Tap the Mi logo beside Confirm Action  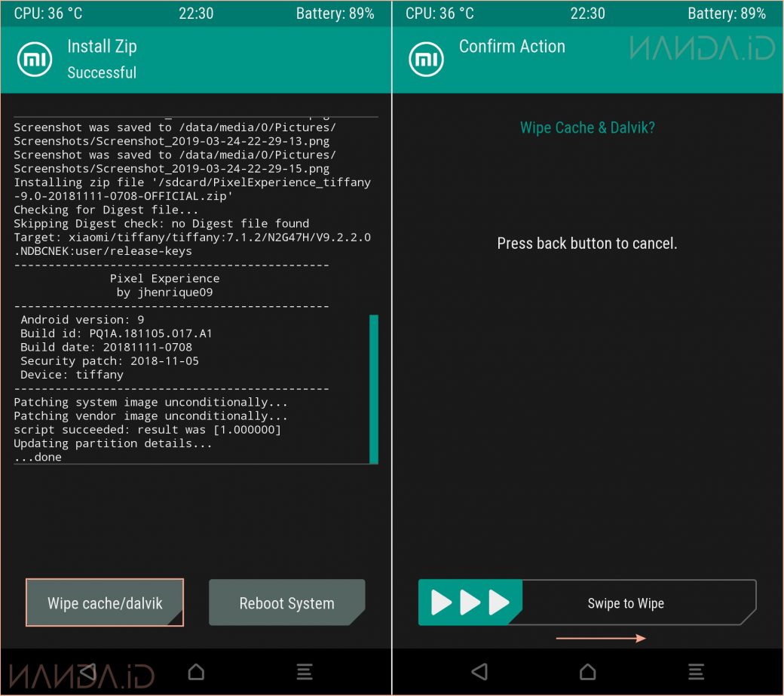pos(426,60)
